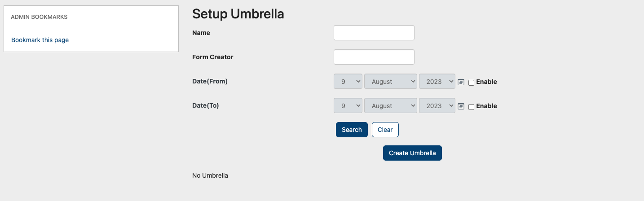Image resolution: width=644 pixels, height=201 pixels.
Task: Expand the Date(To) month dropdown showing August
Action: pos(391,106)
